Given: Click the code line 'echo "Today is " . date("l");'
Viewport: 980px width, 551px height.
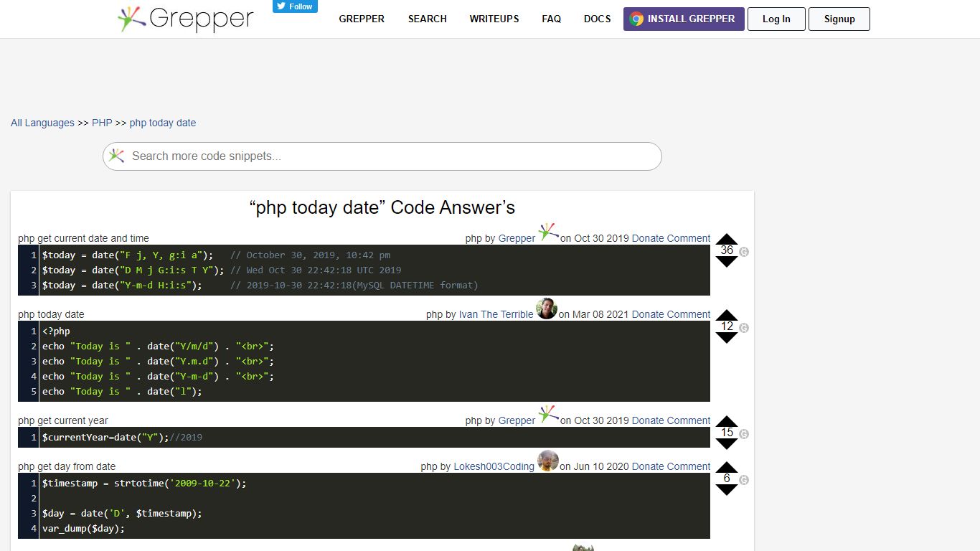Looking at the screenshot, I should [x=122, y=391].
